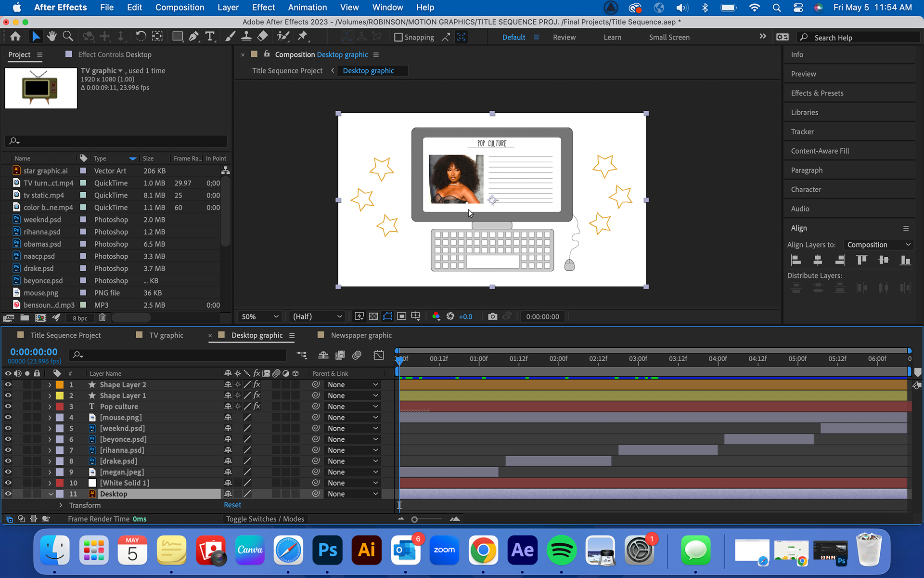The height and width of the screenshot is (578, 924).
Task: Select the Type tool
Action: click(210, 37)
